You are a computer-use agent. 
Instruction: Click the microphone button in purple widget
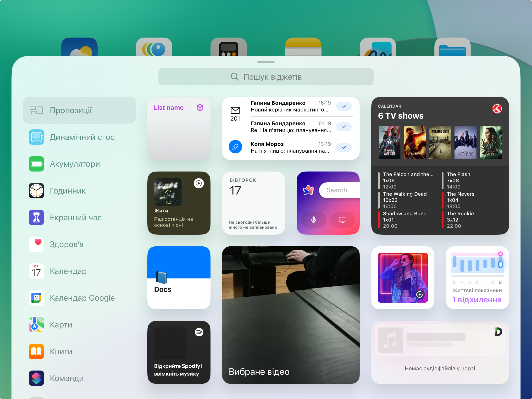pyautogui.click(x=314, y=220)
